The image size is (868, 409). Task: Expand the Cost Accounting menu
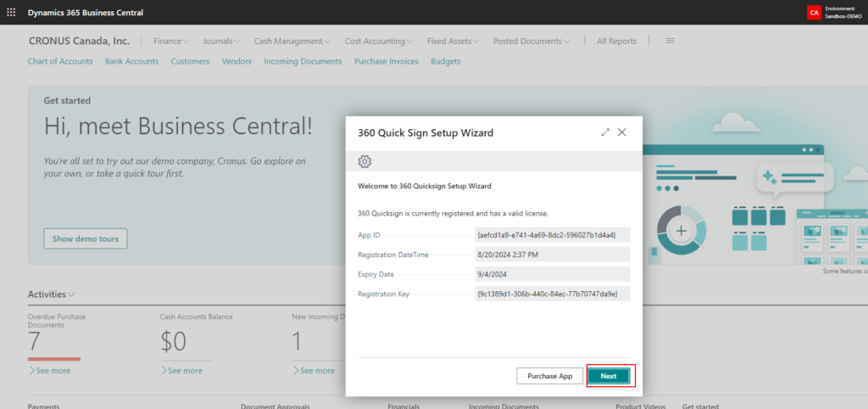click(379, 41)
